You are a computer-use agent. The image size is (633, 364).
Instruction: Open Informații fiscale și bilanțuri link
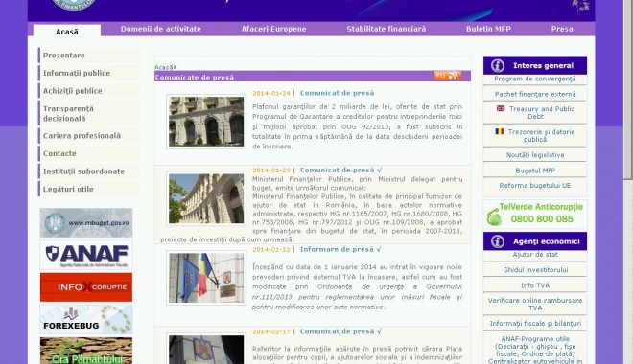pyautogui.click(x=535, y=323)
